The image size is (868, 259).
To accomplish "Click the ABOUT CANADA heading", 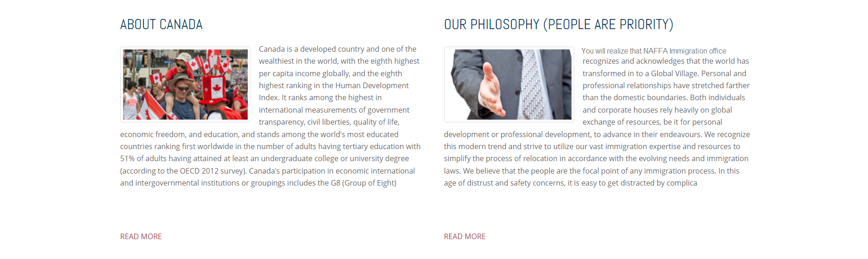I will [x=161, y=24].
